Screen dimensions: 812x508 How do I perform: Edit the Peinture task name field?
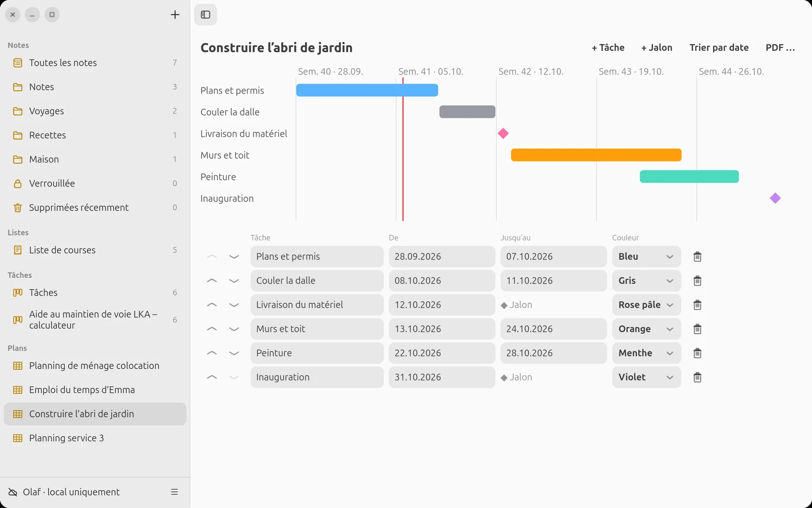(x=317, y=353)
